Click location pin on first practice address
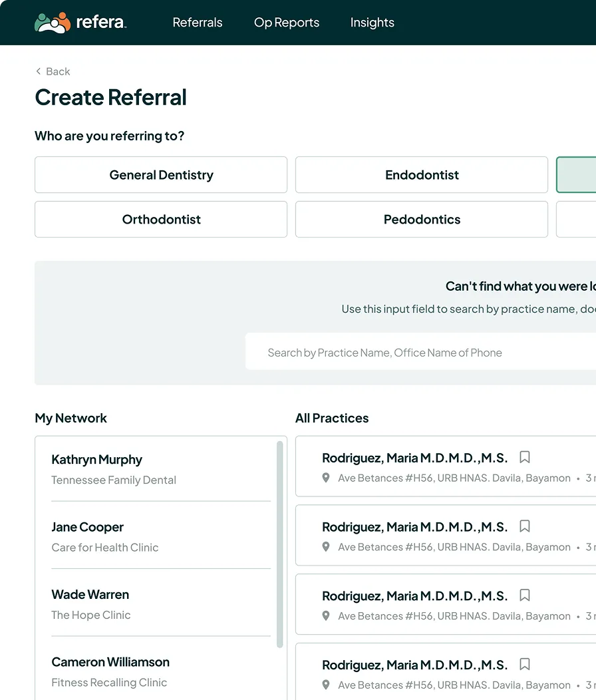This screenshot has height=700, width=596. tap(326, 478)
